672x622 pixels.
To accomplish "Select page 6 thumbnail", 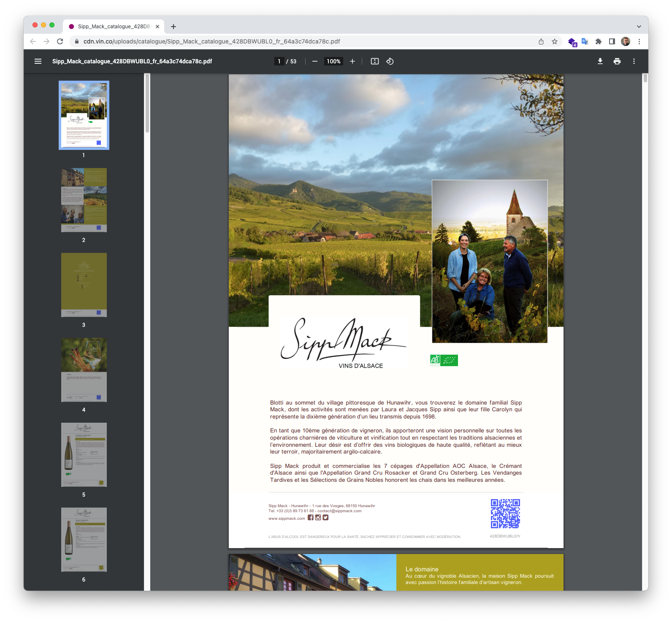I will (x=84, y=540).
